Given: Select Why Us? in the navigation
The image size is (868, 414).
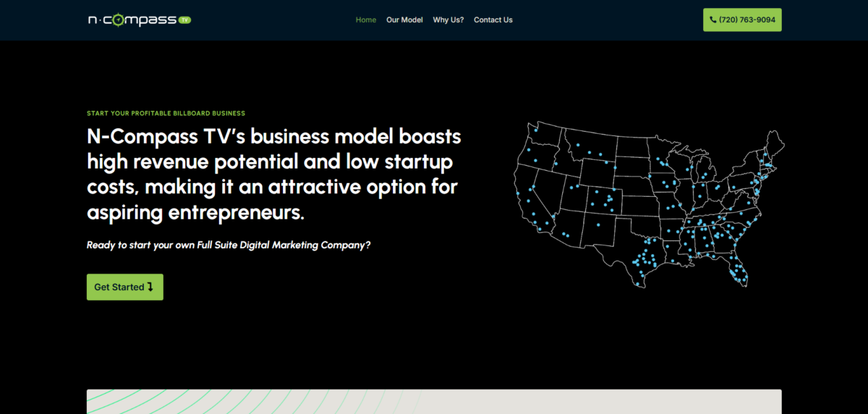Looking at the screenshot, I should click(448, 20).
